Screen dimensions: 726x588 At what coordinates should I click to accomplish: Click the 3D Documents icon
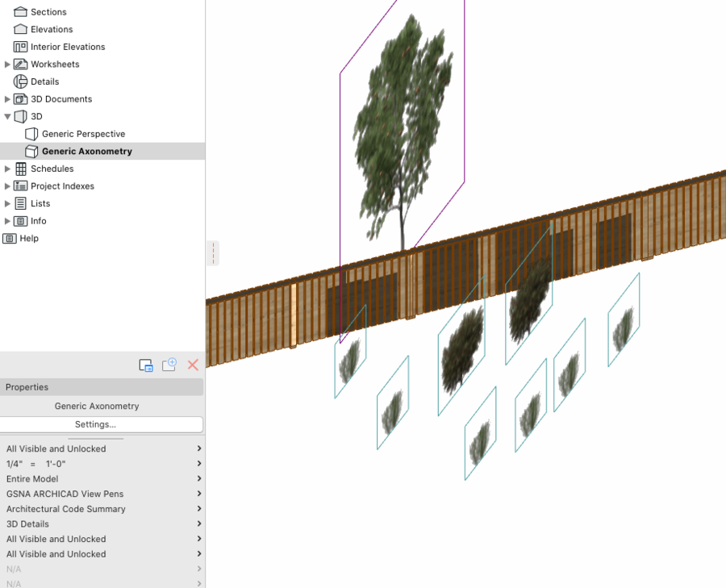pyautogui.click(x=20, y=99)
